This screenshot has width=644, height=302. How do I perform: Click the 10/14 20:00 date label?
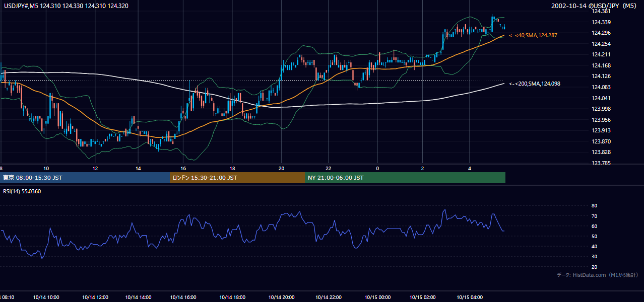[x=282, y=297]
